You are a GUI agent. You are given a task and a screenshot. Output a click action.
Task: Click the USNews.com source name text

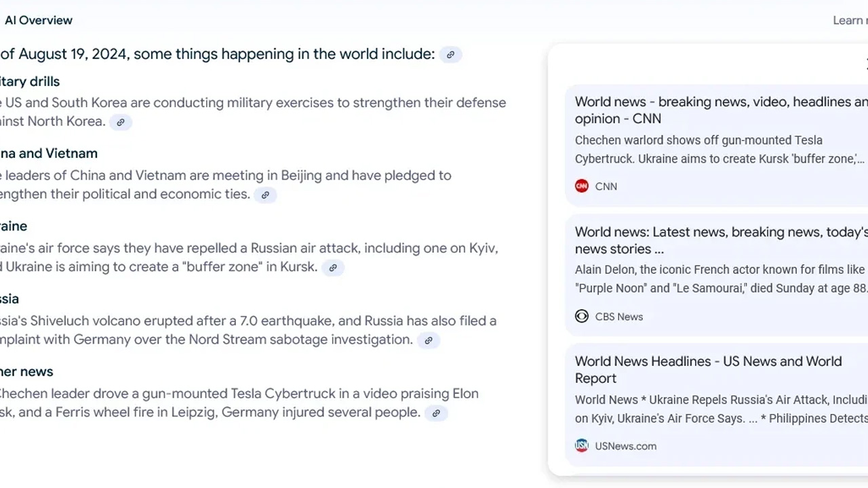click(x=626, y=446)
